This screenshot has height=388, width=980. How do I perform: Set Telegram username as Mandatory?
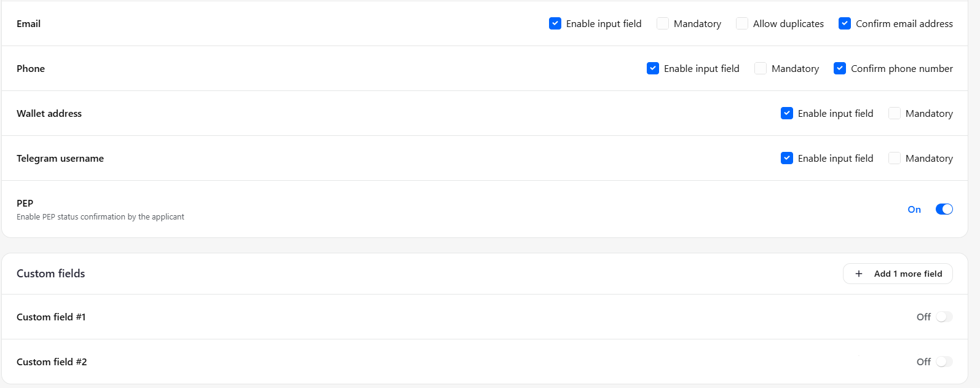pyautogui.click(x=895, y=158)
